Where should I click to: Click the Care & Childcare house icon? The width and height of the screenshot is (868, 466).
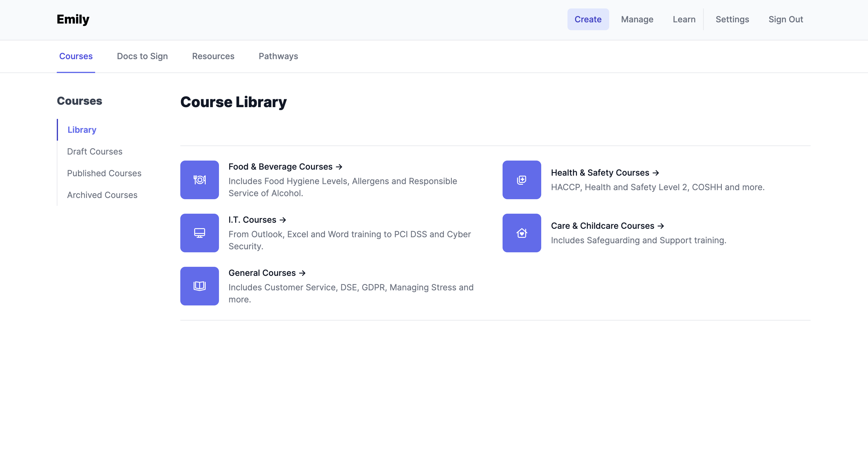522,233
